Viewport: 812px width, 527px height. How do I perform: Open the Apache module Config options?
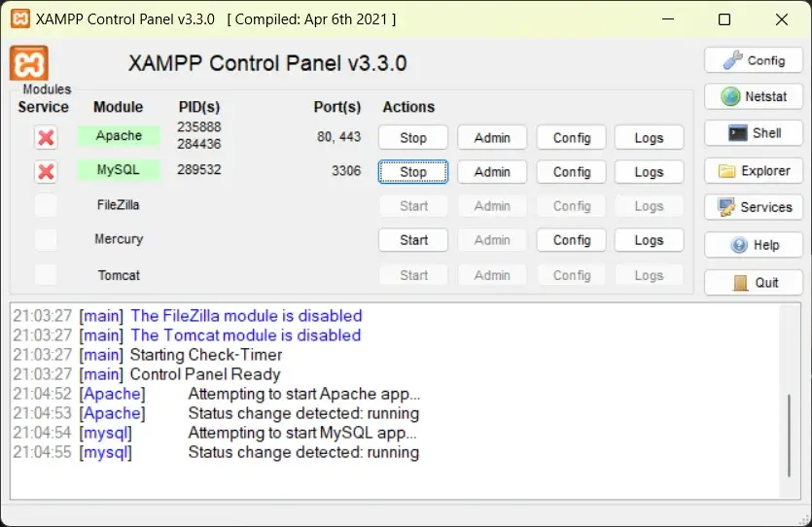click(x=572, y=138)
